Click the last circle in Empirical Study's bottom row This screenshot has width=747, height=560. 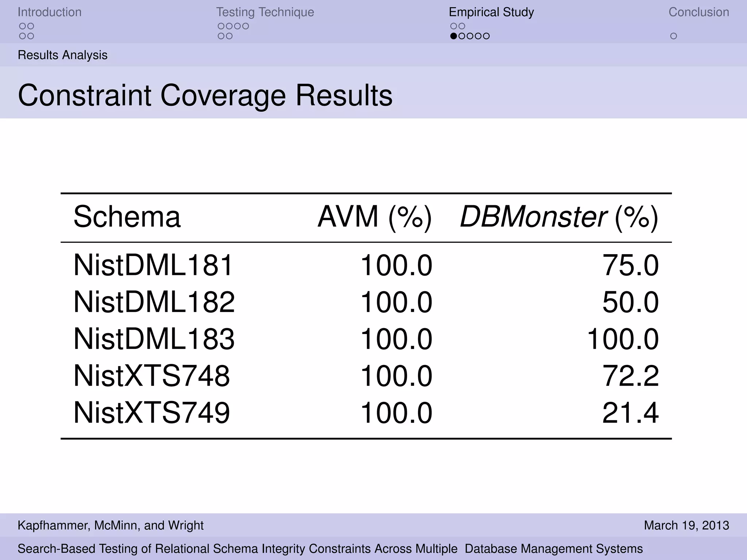click(x=486, y=36)
